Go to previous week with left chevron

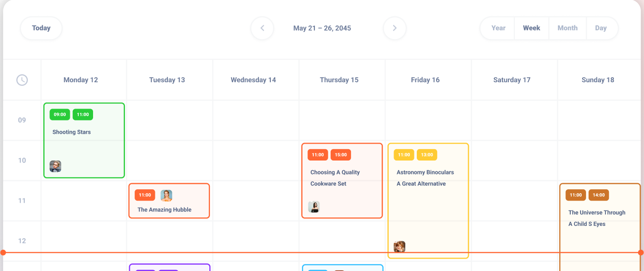point(262,28)
